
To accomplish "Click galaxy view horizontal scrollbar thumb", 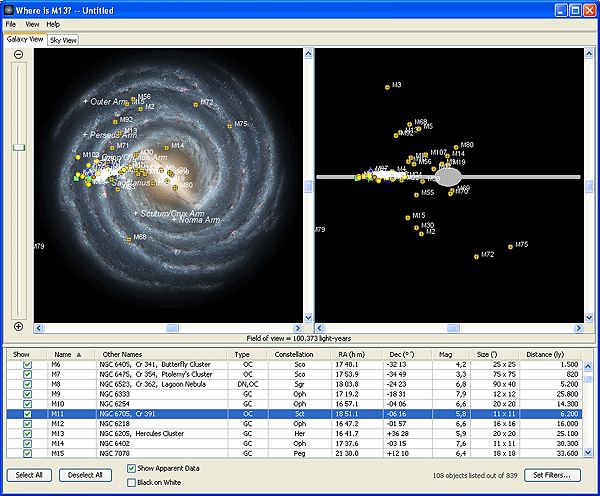I will click(x=172, y=328).
